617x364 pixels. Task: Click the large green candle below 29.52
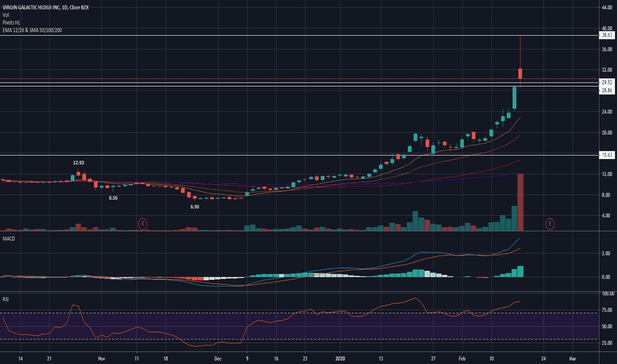tap(514, 98)
